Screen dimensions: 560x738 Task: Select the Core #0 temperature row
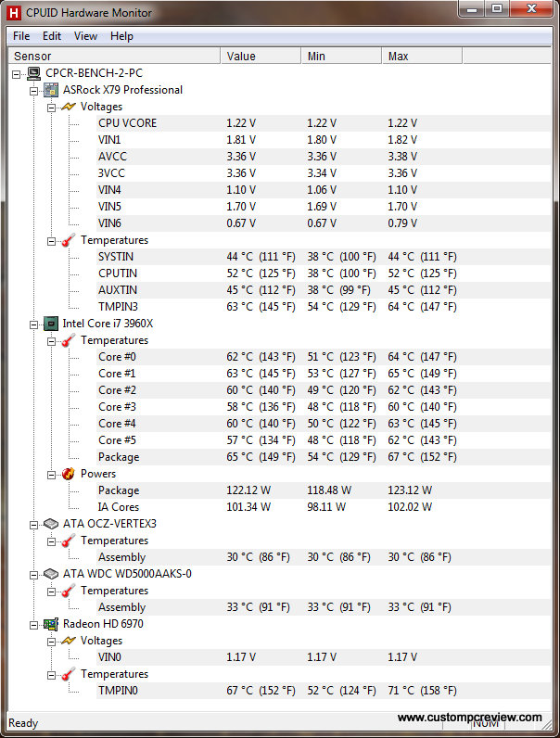(x=324, y=357)
